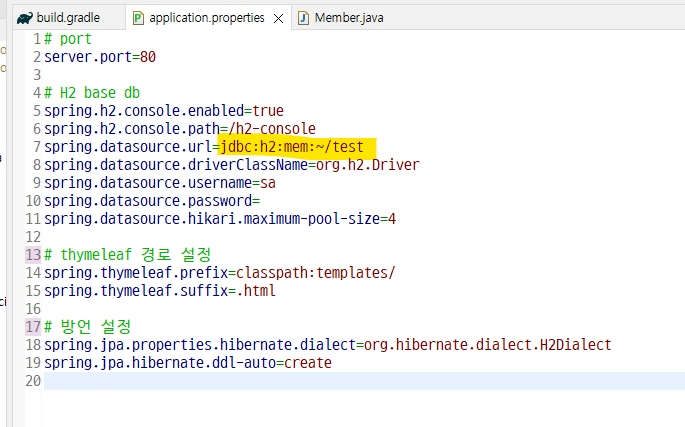Click spring.datasource.url property key
The height and width of the screenshot is (427, 685).
[x=128, y=147]
